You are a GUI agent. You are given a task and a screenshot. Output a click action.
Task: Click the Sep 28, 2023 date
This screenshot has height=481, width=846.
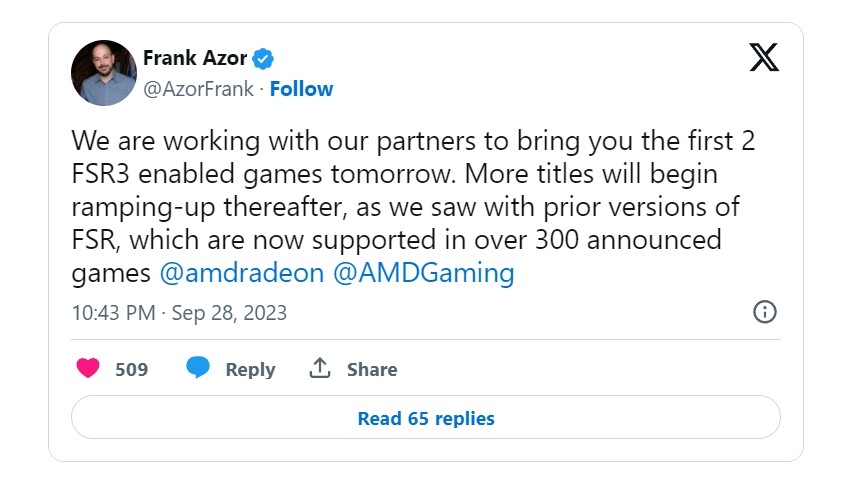[229, 313]
